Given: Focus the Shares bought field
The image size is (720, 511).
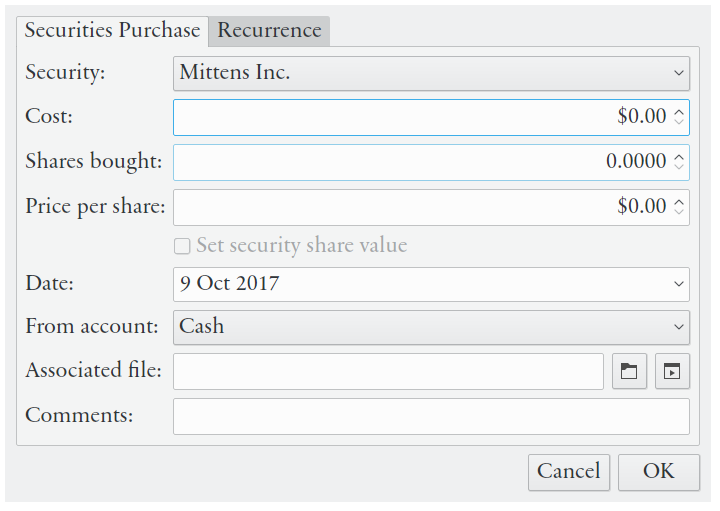Looking at the screenshot, I should coord(400,162).
